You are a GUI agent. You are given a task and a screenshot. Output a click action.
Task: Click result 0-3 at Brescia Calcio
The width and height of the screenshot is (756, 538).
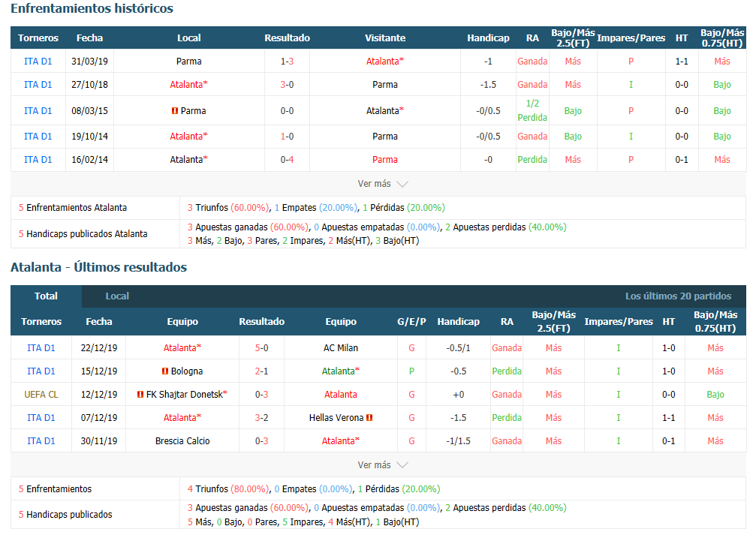click(261, 440)
